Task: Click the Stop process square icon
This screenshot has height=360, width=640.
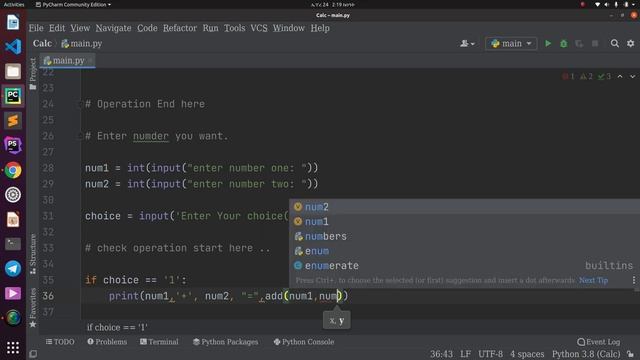Action: point(595,43)
